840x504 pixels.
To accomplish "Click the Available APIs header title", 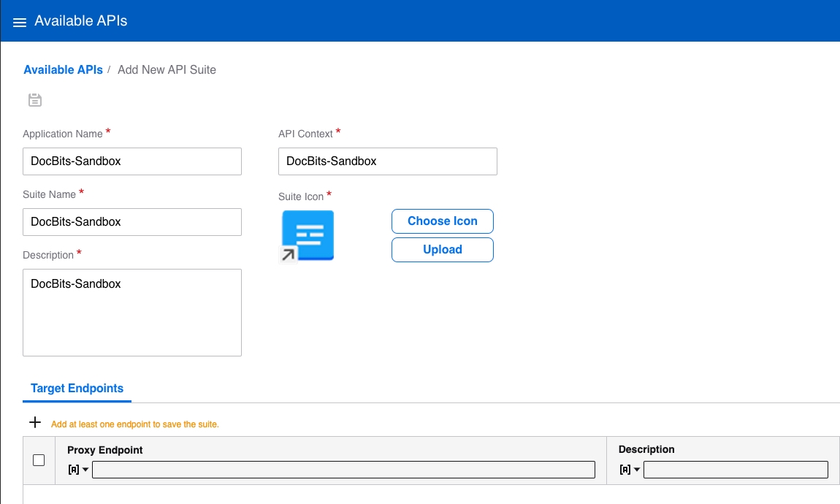I will pos(80,21).
